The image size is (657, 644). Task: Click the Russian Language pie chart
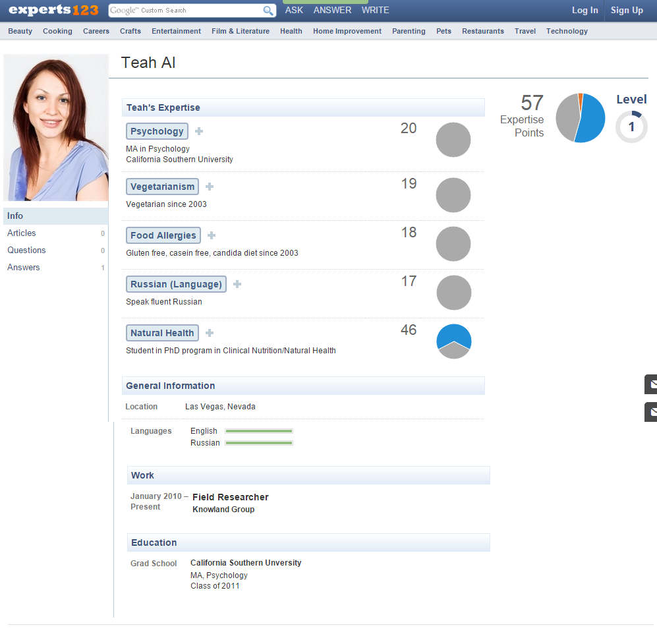454,293
